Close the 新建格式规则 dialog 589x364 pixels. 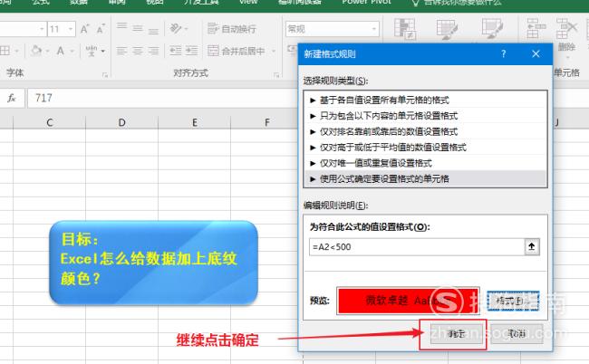pyautogui.click(x=536, y=54)
